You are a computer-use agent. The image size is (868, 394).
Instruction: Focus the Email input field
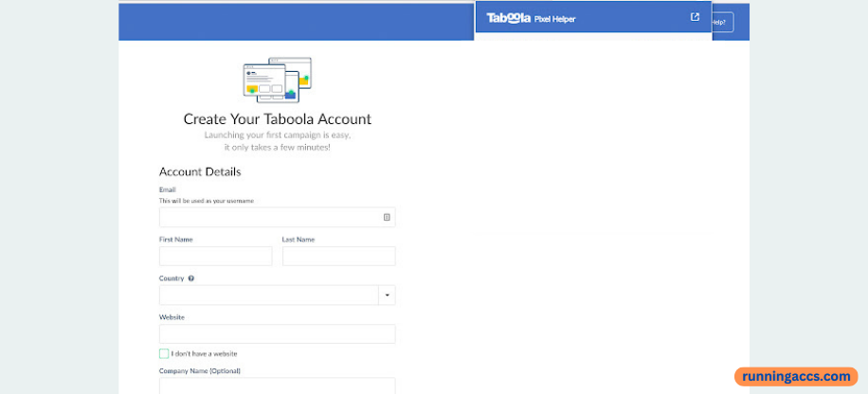(278, 218)
